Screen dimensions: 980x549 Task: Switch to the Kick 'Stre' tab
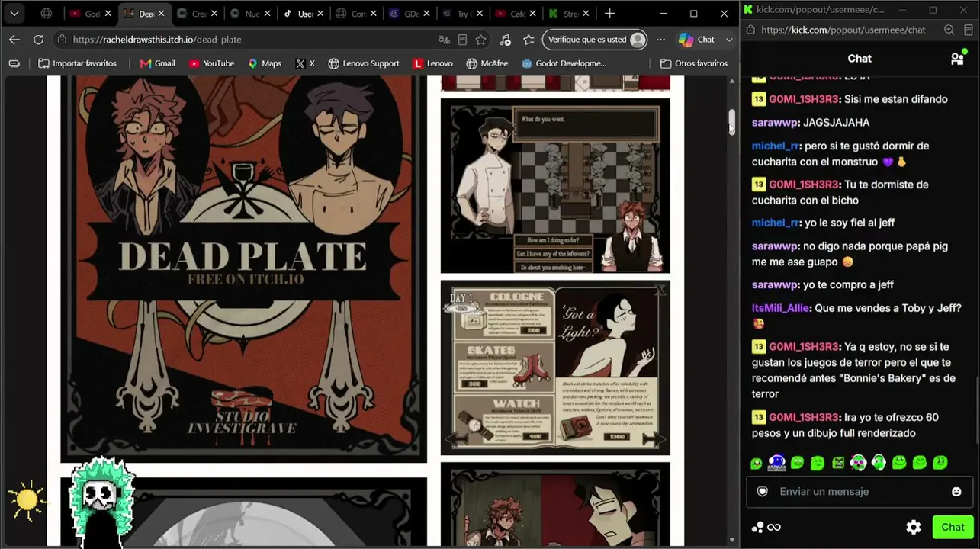click(x=564, y=14)
